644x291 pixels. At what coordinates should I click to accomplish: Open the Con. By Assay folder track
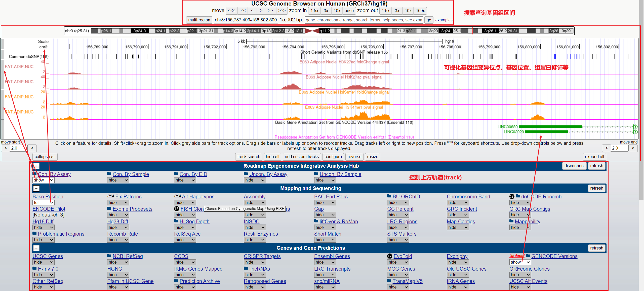coord(54,174)
